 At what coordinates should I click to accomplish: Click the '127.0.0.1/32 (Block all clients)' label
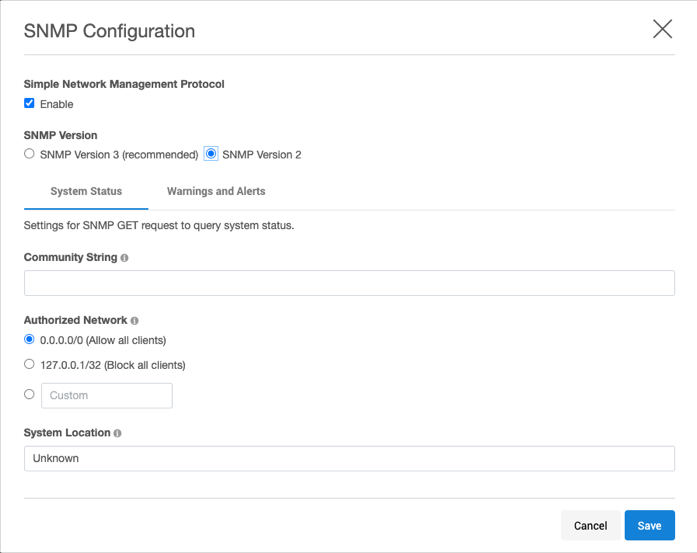pos(113,365)
